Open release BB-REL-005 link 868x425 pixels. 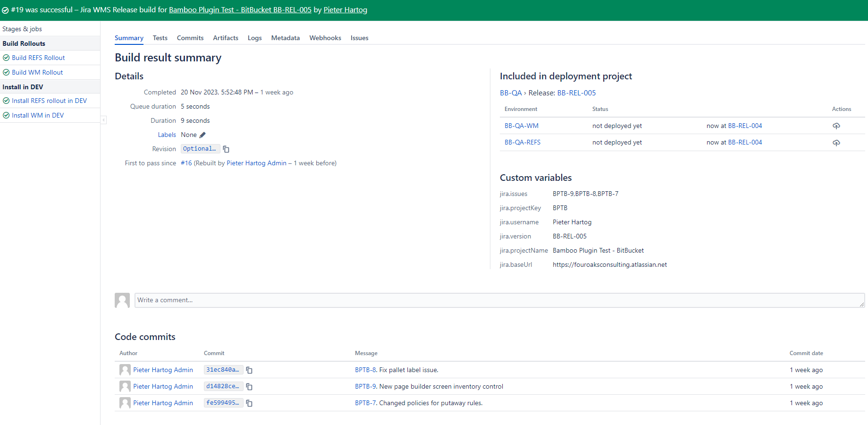point(576,93)
